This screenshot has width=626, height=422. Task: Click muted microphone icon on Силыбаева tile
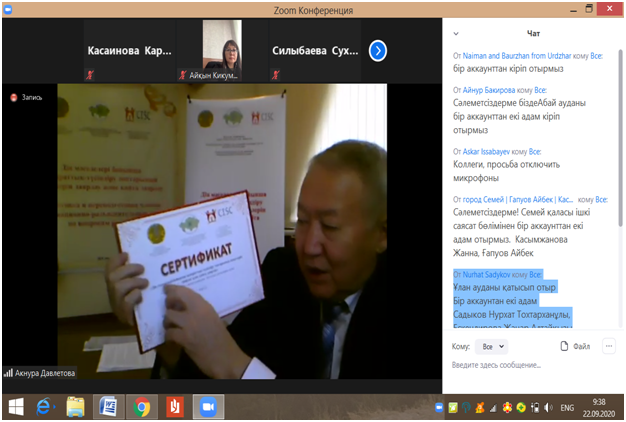click(x=275, y=74)
